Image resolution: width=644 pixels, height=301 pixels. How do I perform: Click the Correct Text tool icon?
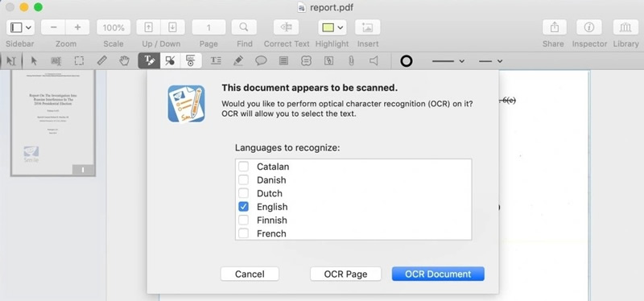(287, 27)
